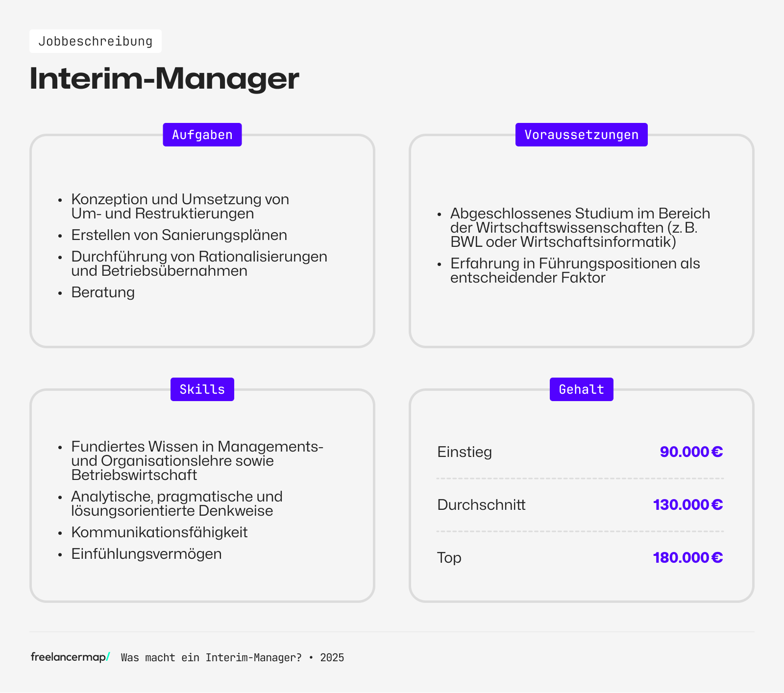This screenshot has width=784, height=693.
Task: Click the Einfühlungsvermögen skill
Action: [146, 554]
